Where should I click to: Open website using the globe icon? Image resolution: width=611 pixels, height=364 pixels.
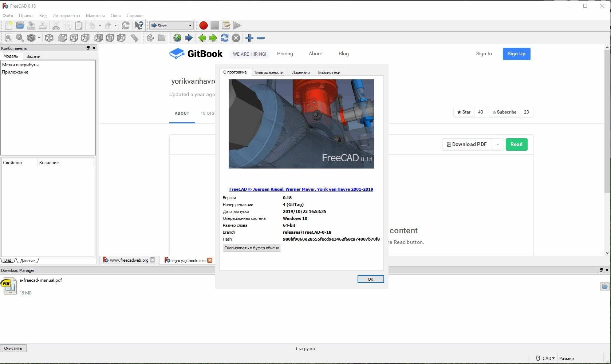click(177, 38)
